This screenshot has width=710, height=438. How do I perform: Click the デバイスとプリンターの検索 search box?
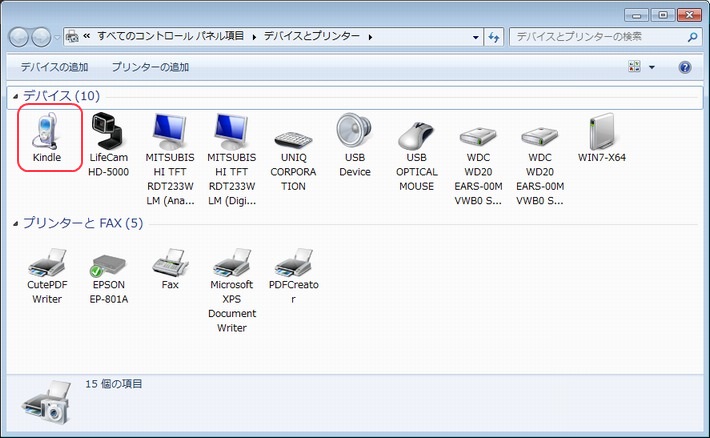click(x=597, y=37)
